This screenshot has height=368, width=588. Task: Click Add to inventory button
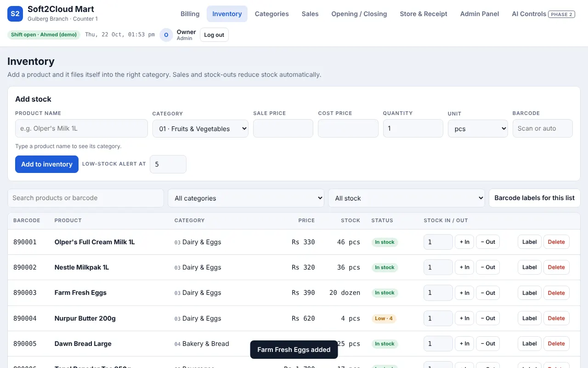pyautogui.click(x=47, y=164)
